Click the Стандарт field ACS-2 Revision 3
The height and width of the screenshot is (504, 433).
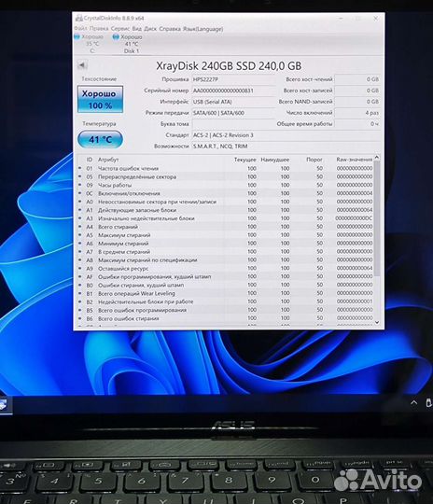tap(286, 135)
